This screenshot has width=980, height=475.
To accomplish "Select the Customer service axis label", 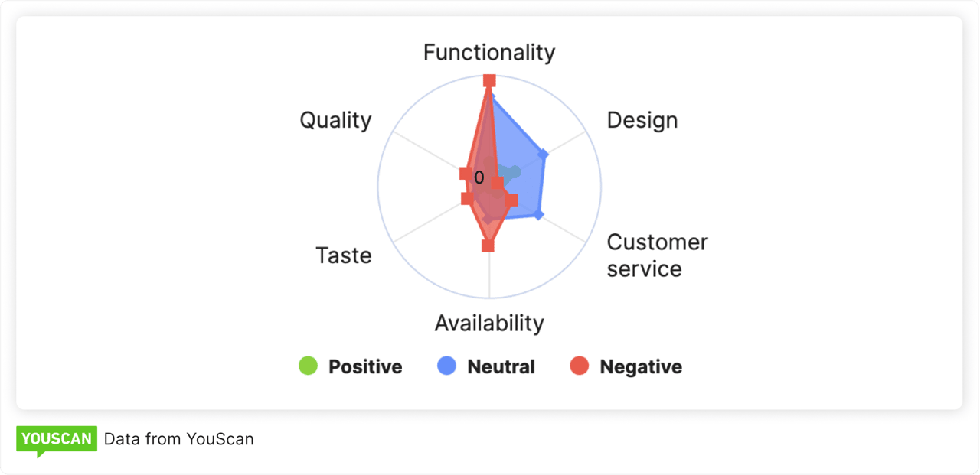I will tap(657, 255).
